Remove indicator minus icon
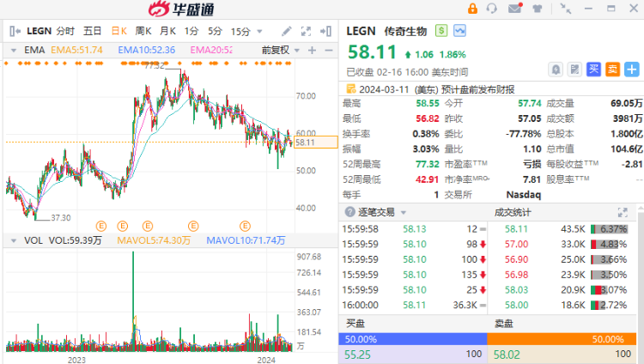The height and width of the screenshot is (364, 644). click(x=329, y=50)
